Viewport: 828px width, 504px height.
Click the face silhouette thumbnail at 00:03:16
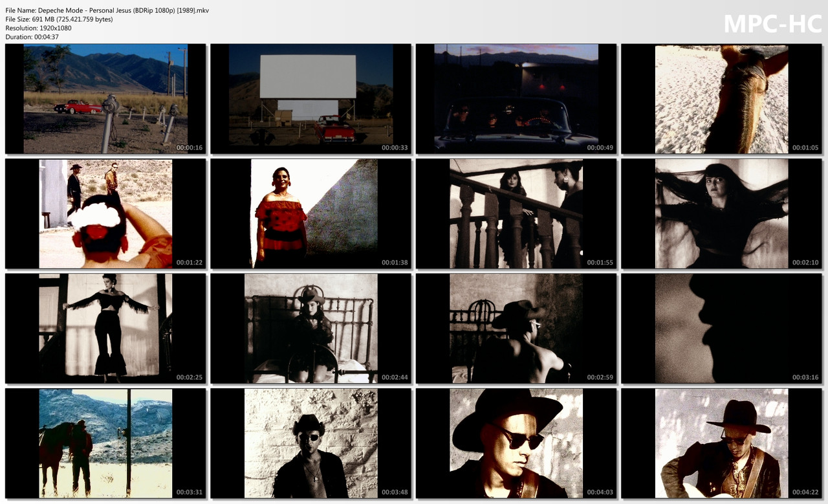coord(721,328)
